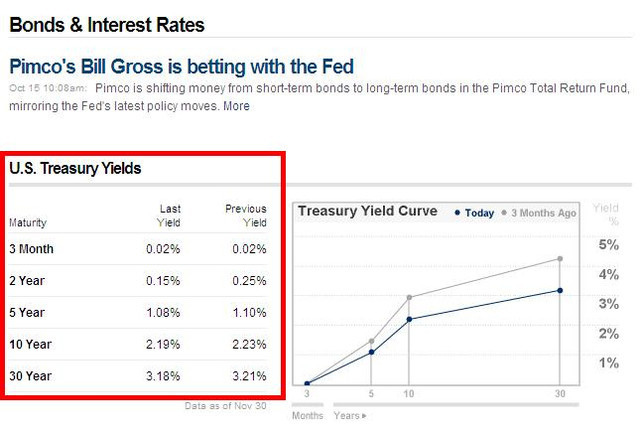Click the Last Yield column header
Screen dimensions: 640x433
point(169,216)
